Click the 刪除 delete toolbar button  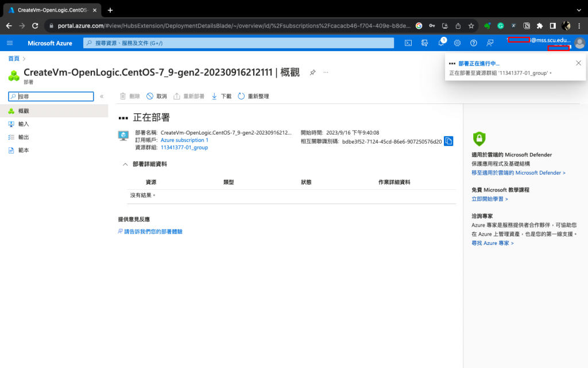pyautogui.click(x=130, y=96)
